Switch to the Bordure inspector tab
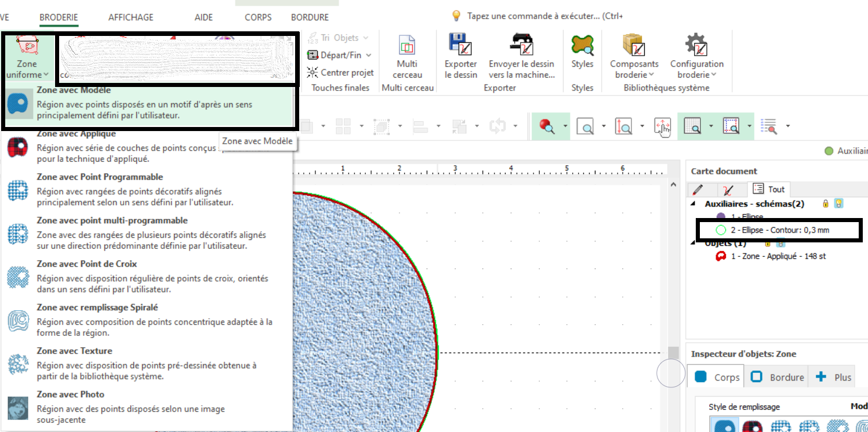This screenshot has height=432, width=868. click(778, 377)
